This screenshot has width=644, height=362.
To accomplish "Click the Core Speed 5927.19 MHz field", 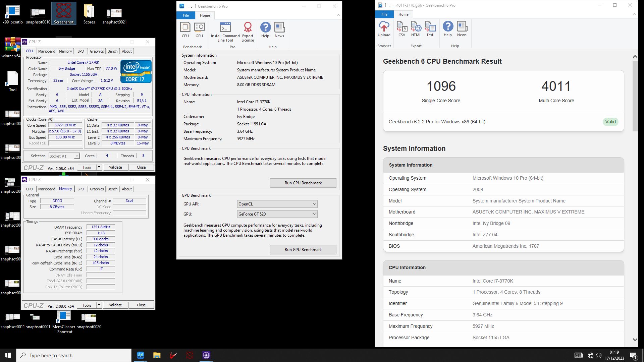I will [x=65, y=125].
